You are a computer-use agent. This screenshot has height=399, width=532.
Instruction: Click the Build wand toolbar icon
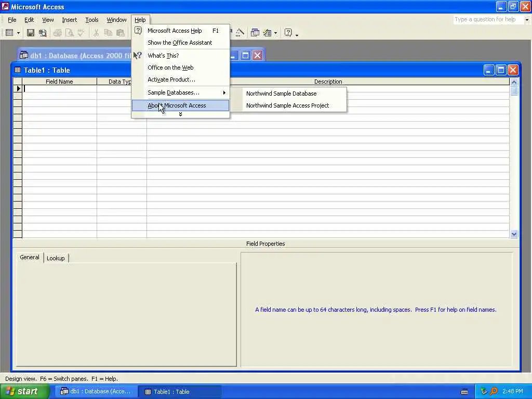pyautogui.click(x=240, y=33)
